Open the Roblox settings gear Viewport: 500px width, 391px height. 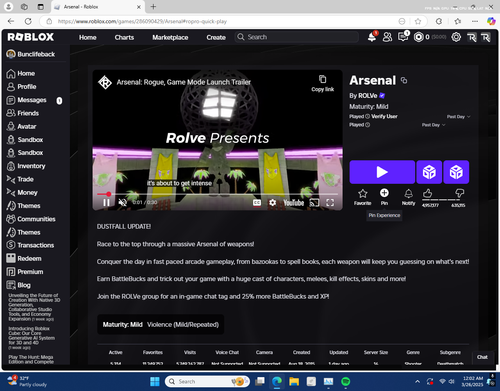pyautogui.click(x=456, y=37)
